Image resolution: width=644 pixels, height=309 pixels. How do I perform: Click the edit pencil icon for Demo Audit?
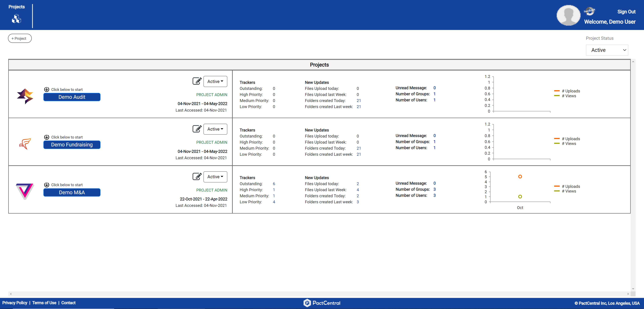tap(197, 81)
